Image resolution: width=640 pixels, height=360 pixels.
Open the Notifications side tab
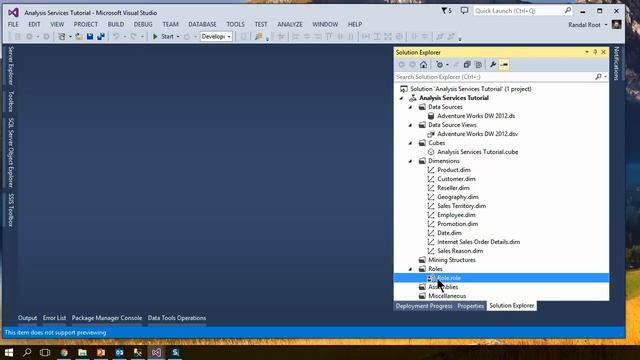coord(616,63)
